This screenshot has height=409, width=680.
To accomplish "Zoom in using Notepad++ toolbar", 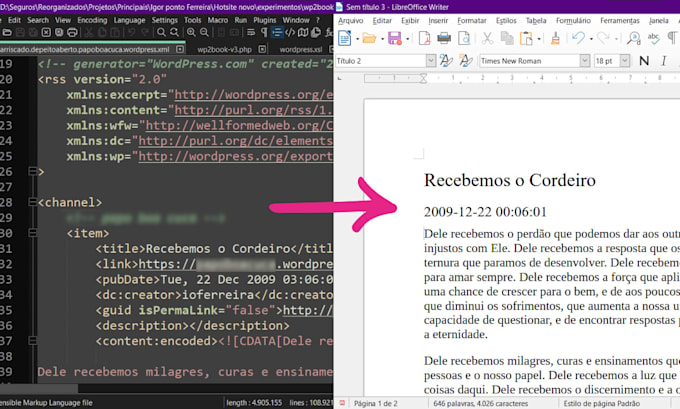I will coord(191,32).
